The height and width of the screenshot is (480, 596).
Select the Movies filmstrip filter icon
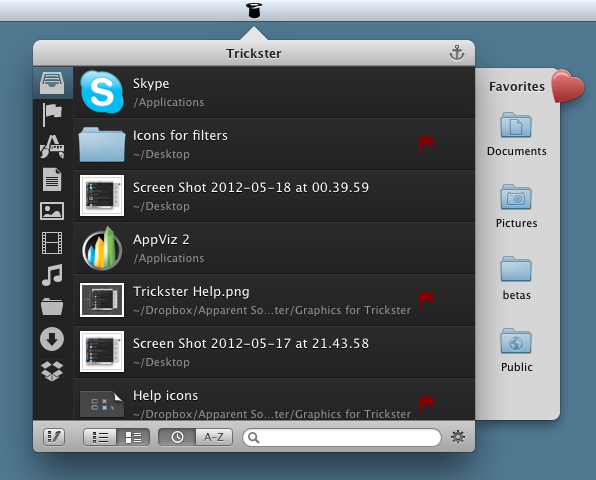tap(52, 243)
